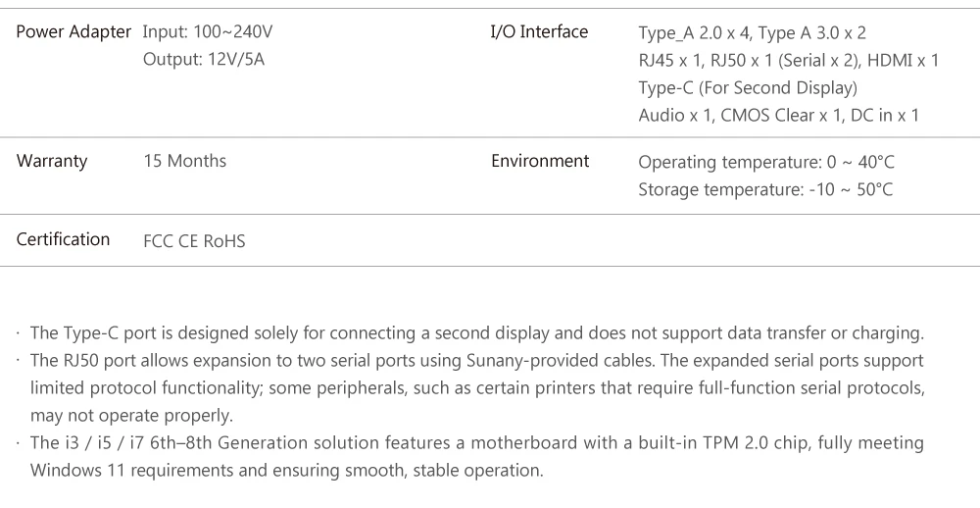The image size is (980, 508).
Task: Click the FCC CE RoHS text
Action: pyautogui.click(x=194, y=241)
